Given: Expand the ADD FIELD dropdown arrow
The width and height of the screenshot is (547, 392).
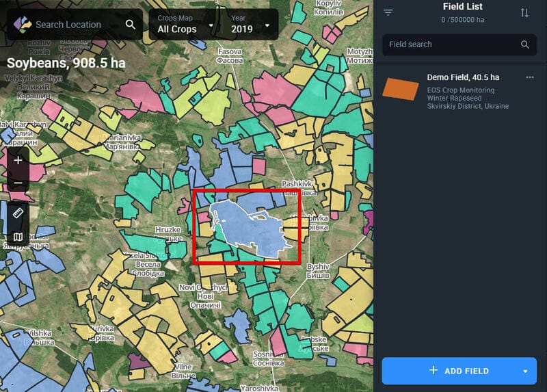Looking at the screenshot, I should 525,371.
